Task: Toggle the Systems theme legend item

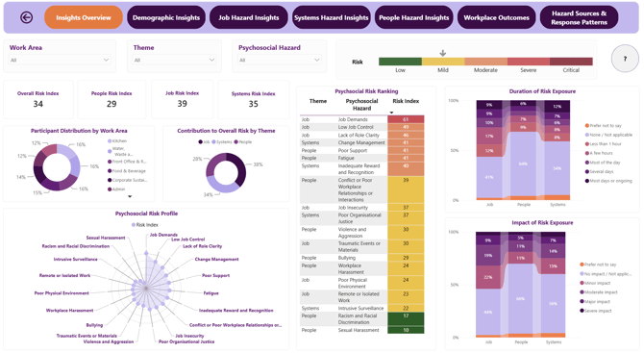Action: click(x=222, y=141)
